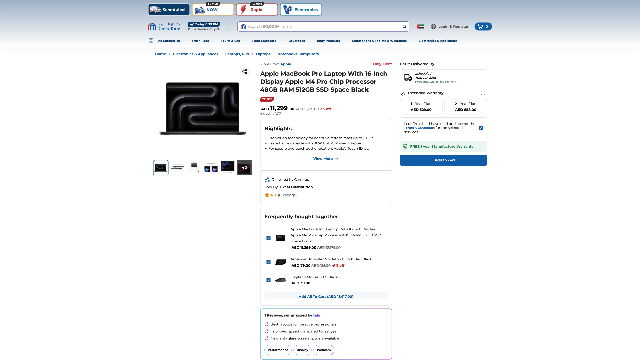Switch to the Rapid 15 mins tab

(257, 9)
